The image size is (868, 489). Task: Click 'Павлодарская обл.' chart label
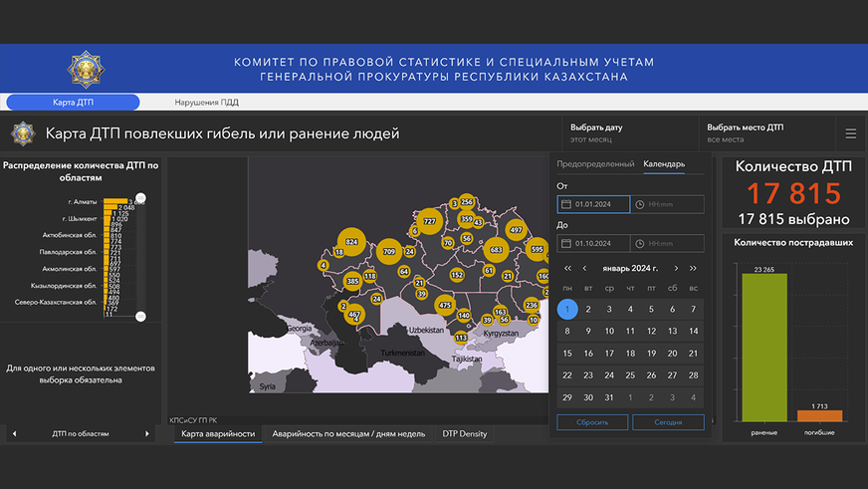(68, 252)
